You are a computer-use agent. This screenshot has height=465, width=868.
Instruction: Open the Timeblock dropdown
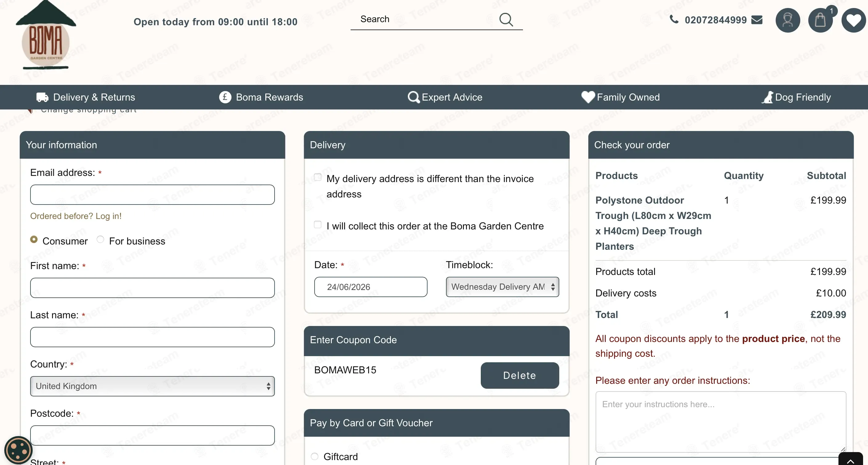click(x=502, y=287)
